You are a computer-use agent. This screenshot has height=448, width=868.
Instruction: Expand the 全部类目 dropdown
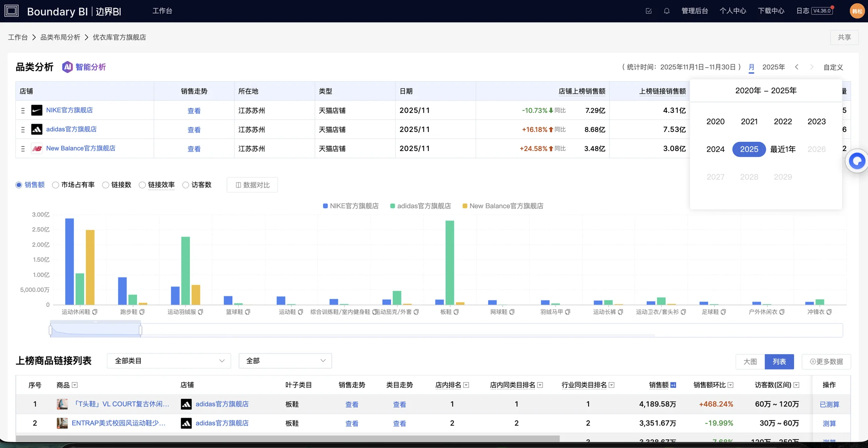click(169, 361)
